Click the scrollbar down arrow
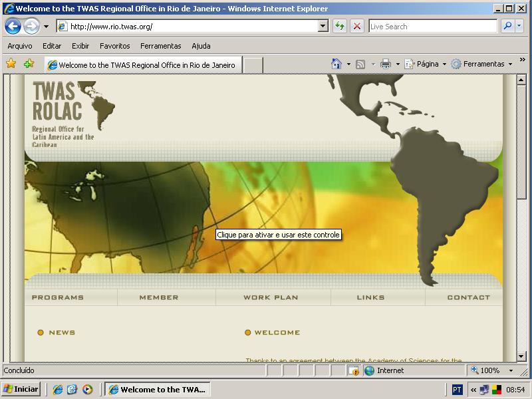 pyautogui.click(x=521, y=356)
